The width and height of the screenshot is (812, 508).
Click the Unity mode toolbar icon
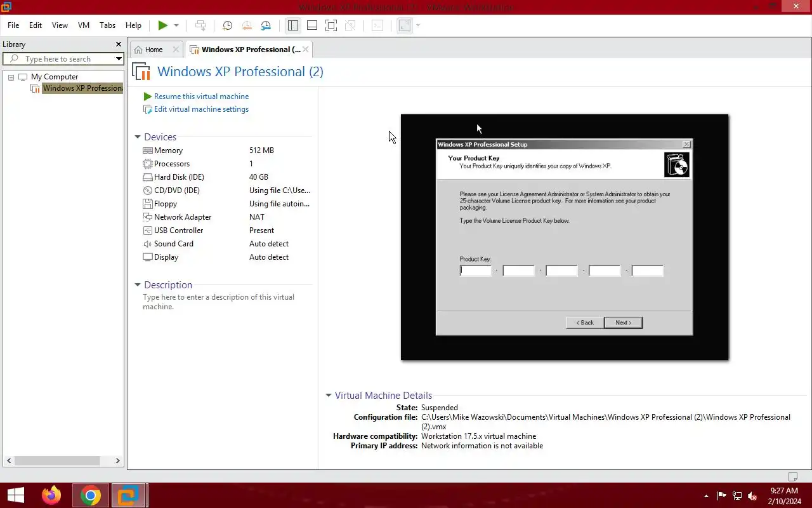[x=350, y=25]
